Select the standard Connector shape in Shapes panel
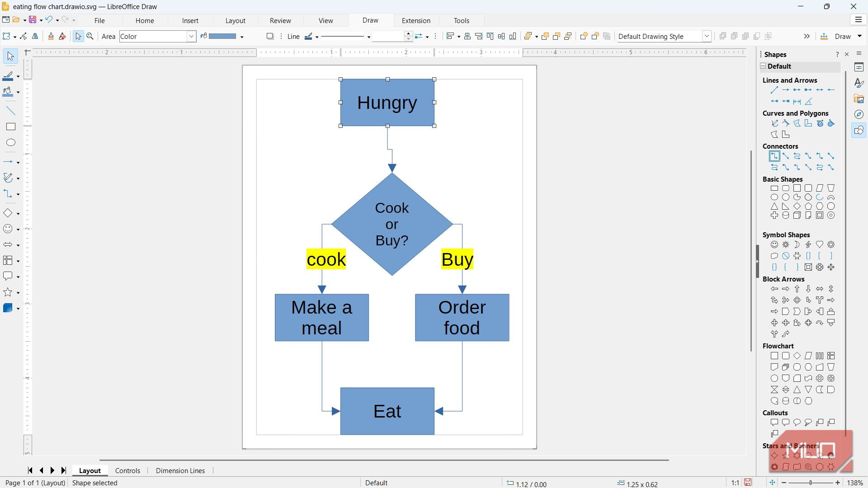The width and height of the screenshot is (868, 488). tap(774, 156)
